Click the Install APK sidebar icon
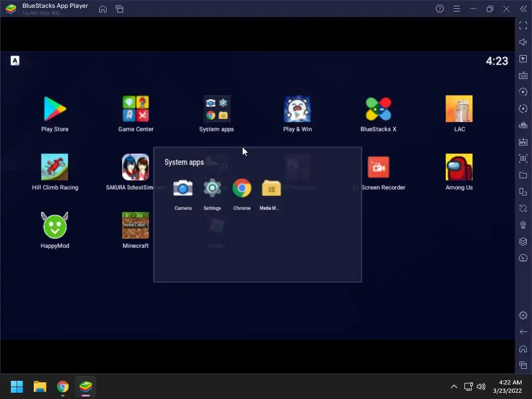The height and width of the screenshot is (399, 532). [523, 142]
